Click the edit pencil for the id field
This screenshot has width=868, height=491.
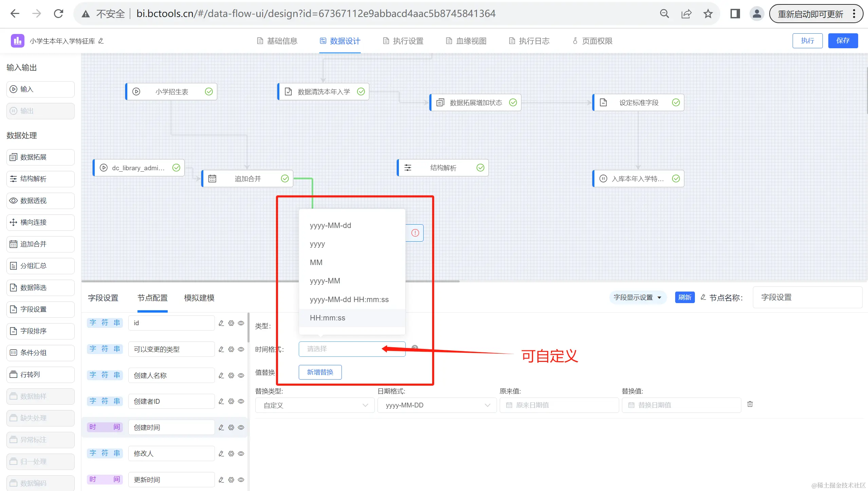pyautogui.click(x=221, y=323)
